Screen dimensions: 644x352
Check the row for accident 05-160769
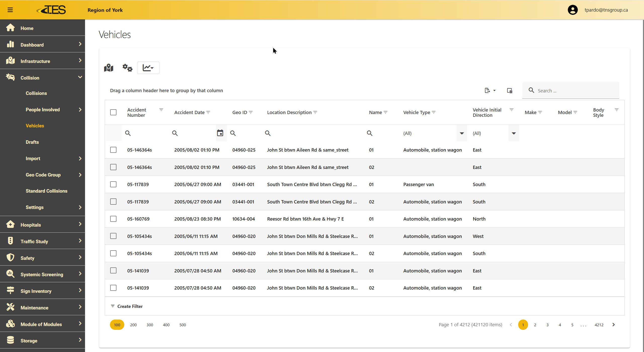tap(113, 219)
